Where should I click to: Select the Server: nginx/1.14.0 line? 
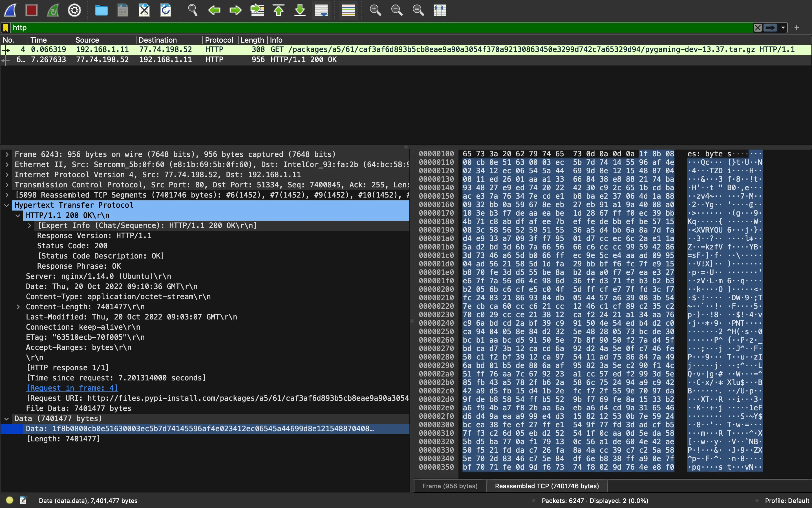click(x=98, y=276)
